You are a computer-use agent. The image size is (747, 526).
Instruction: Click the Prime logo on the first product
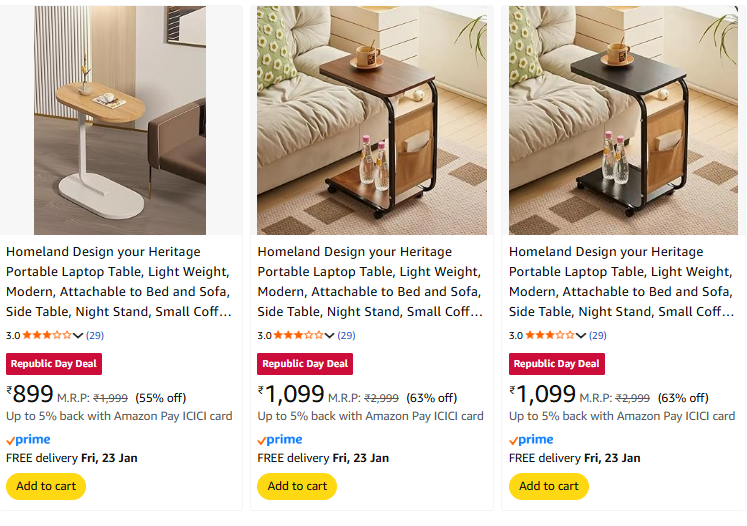(x=28, y=439)
